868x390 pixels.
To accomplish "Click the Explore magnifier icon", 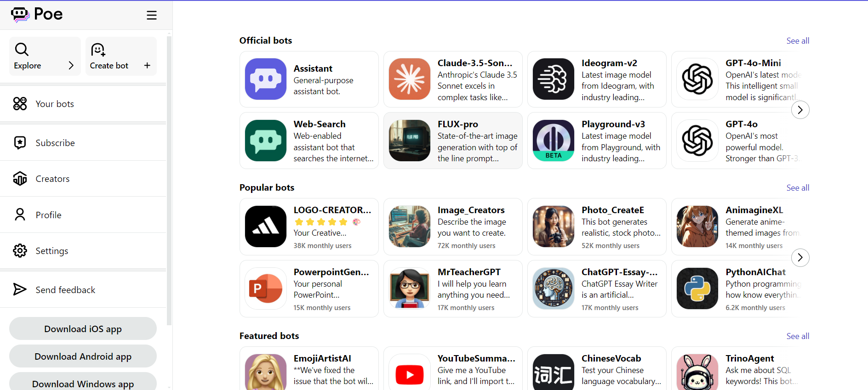I will pyautogui.click(x=22, y=49).
